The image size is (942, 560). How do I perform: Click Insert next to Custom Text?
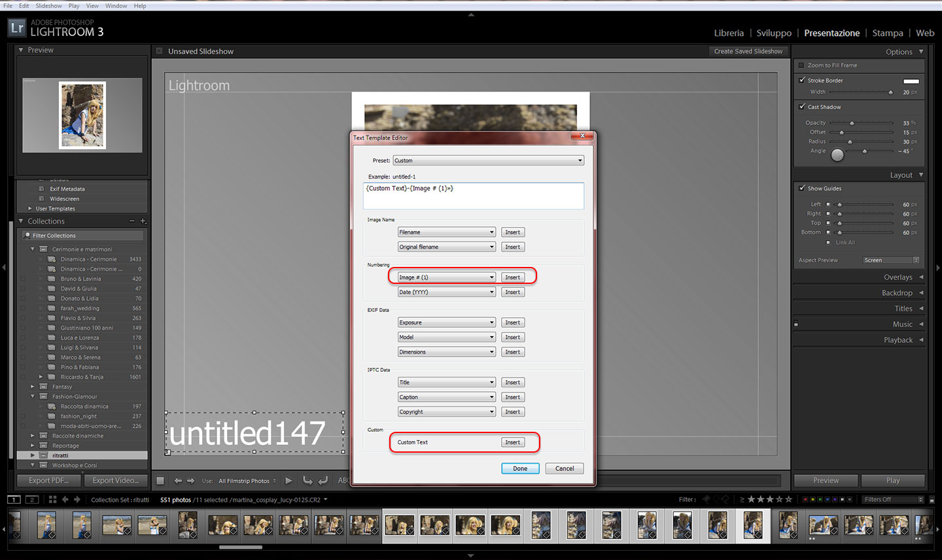coord(512,442)
